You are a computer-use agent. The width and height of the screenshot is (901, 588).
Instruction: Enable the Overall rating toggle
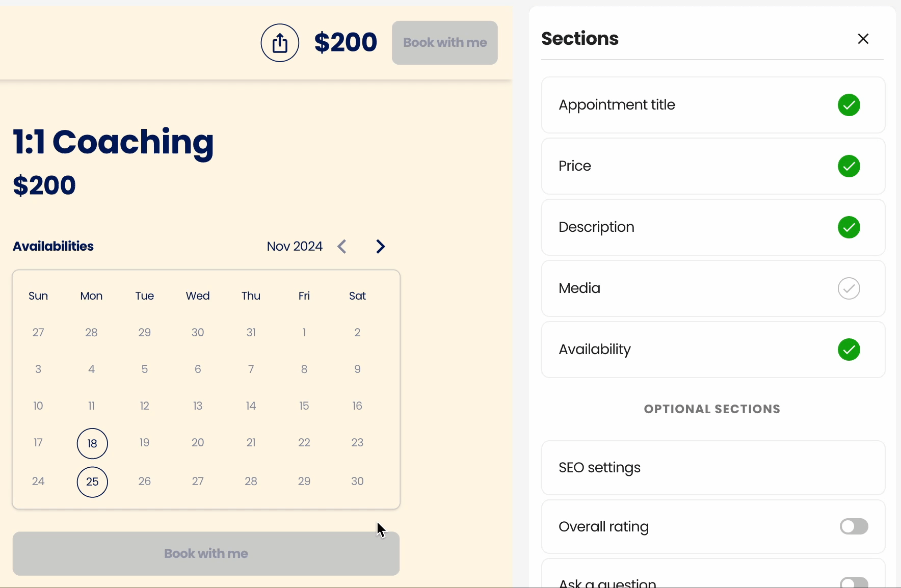[x=854, y=526]
